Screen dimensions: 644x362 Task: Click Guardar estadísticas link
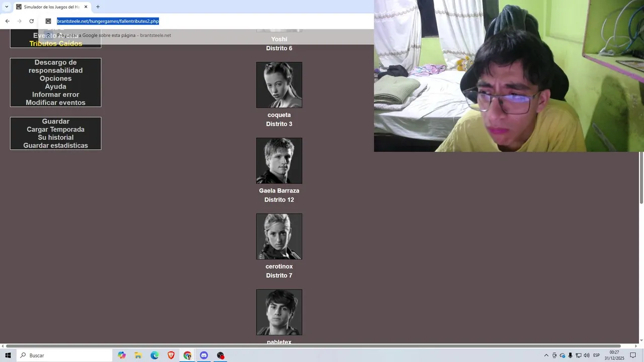pyautogui.click(x=55, y=146)
